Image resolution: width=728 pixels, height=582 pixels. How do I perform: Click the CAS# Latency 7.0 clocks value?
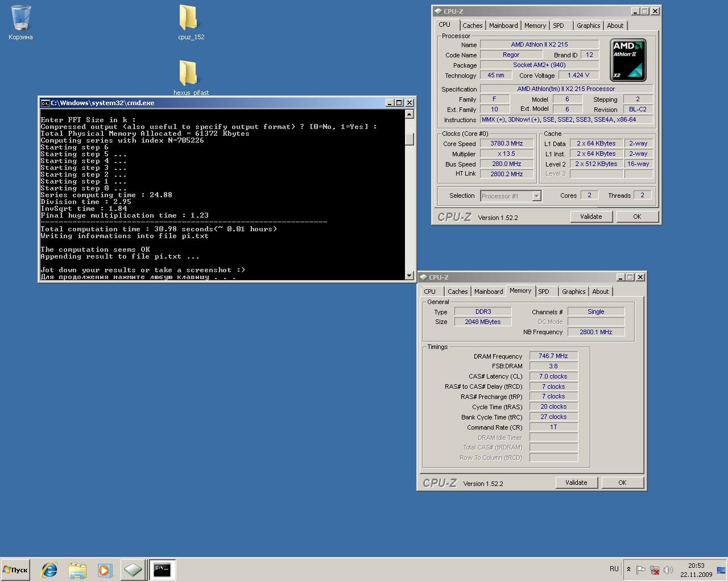point(553,376)
